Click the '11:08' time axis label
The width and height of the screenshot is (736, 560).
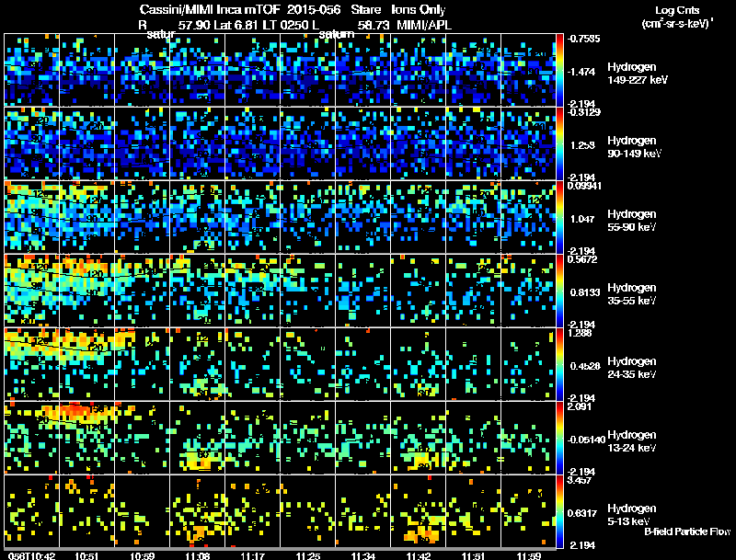(198, 556)
